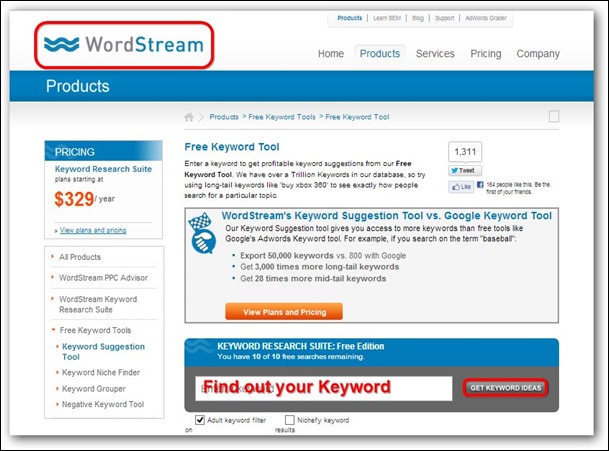The height and width of the screenshot is (451, 609).
Task: Open the Support top link
Action: [x=444, y=18]
